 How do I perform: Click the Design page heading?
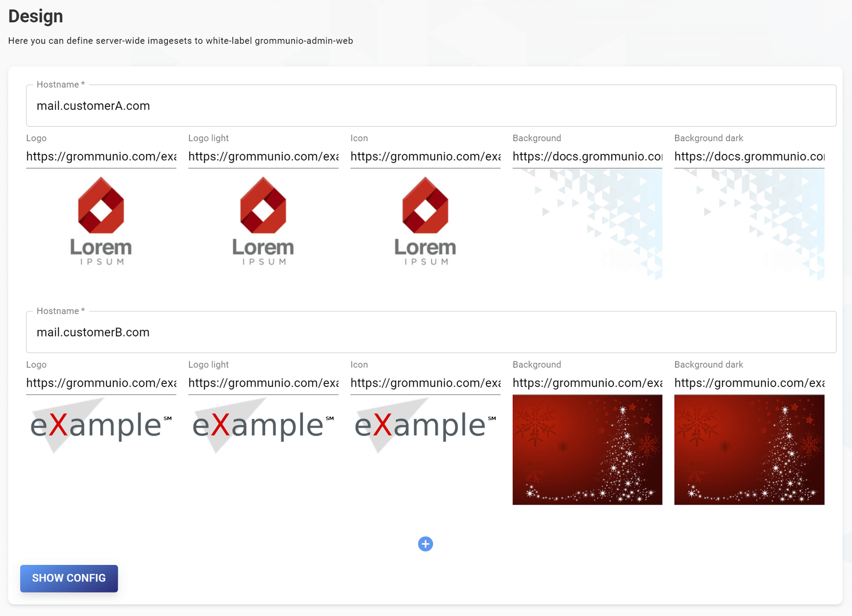coord(36,17)
